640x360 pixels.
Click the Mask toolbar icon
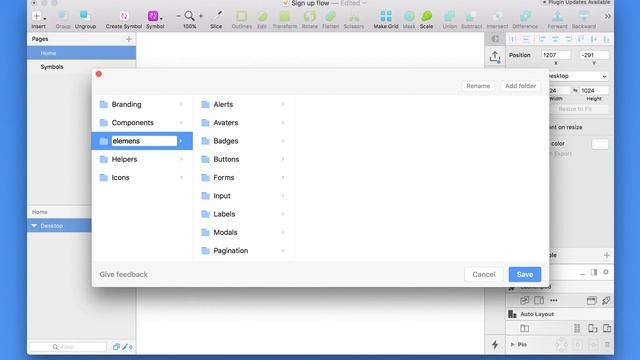coord(409,16)
